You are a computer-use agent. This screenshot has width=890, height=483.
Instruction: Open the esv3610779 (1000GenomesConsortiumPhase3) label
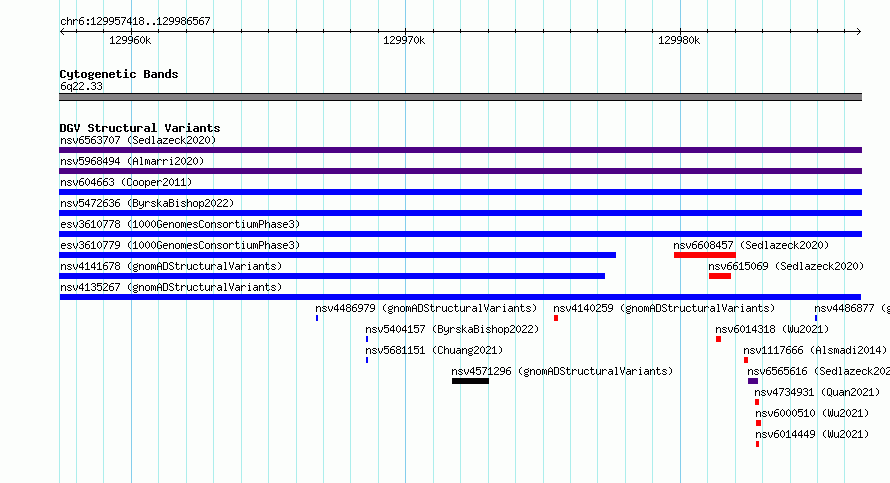click(x=180, y=245)
